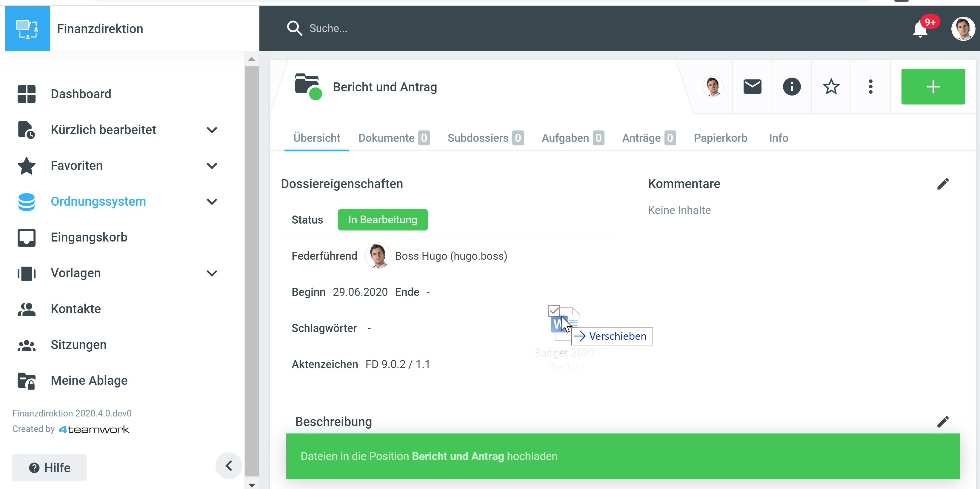
Task: Click the mail envelope icon
Action: click(752, 87)
